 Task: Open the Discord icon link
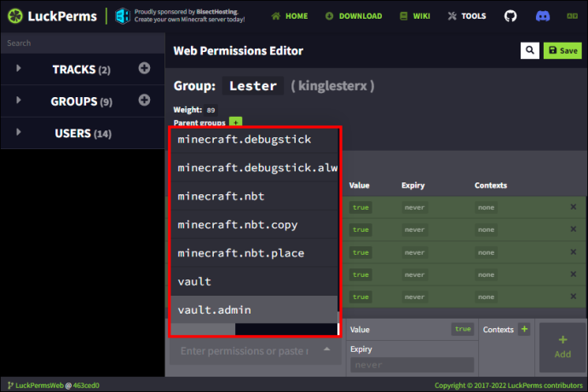tap(542, 16)
